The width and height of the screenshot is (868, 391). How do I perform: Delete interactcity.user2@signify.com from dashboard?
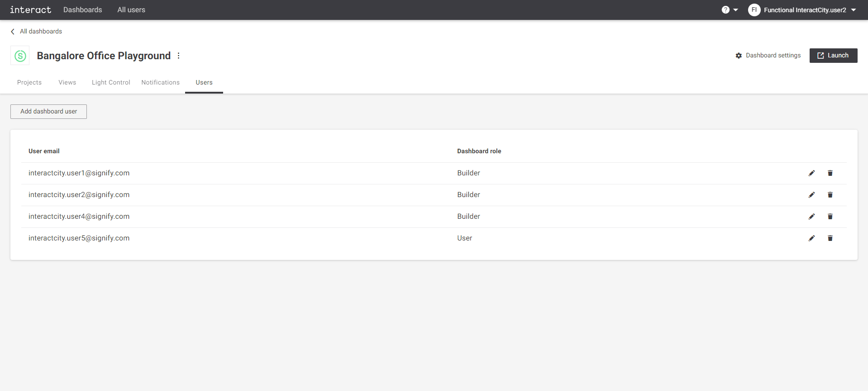830,195
